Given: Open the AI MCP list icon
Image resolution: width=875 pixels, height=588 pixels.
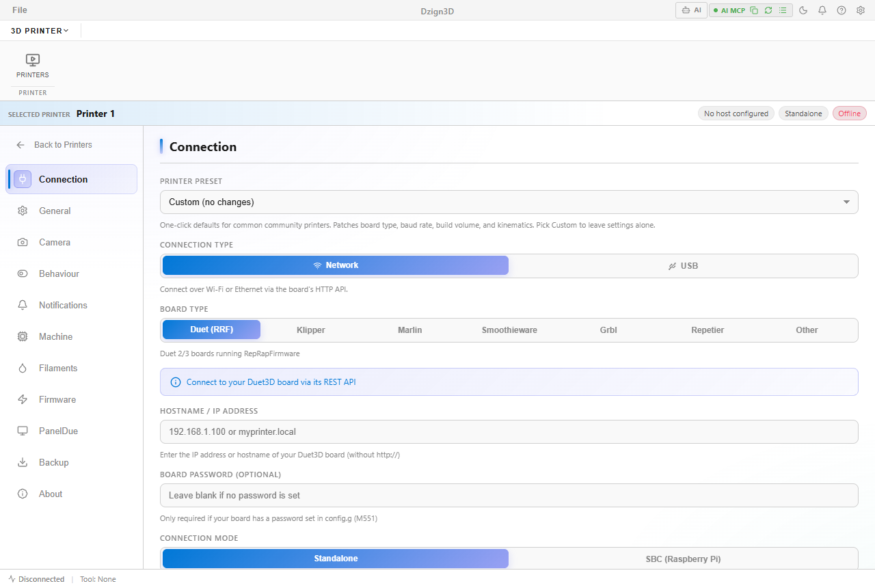Looking at the screenshot, I should pos(783,10).
